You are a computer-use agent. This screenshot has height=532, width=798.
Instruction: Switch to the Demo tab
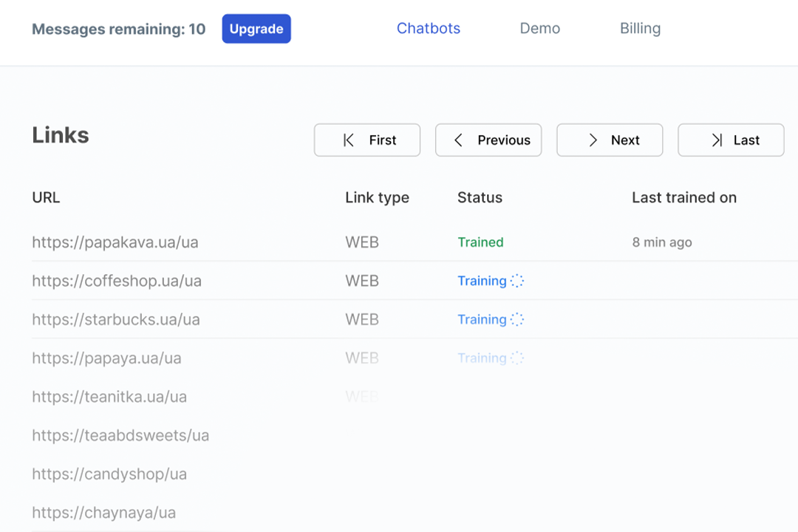click(539, 29)
